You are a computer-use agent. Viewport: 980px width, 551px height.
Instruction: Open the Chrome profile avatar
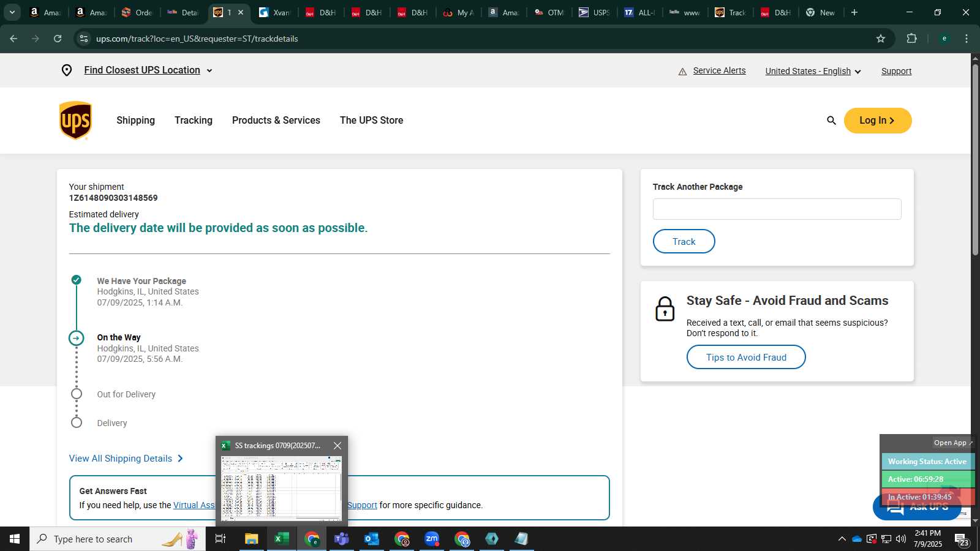point(944,39)
